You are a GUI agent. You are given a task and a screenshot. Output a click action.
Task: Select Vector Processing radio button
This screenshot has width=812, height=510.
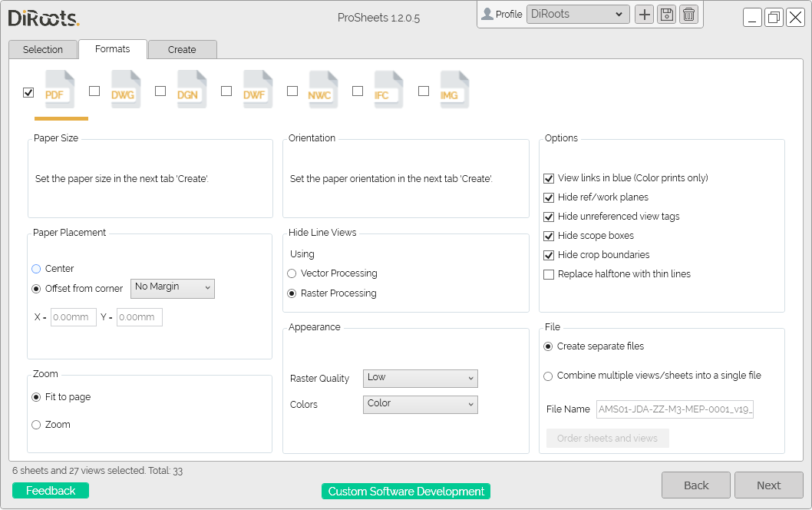coord(292,273)
